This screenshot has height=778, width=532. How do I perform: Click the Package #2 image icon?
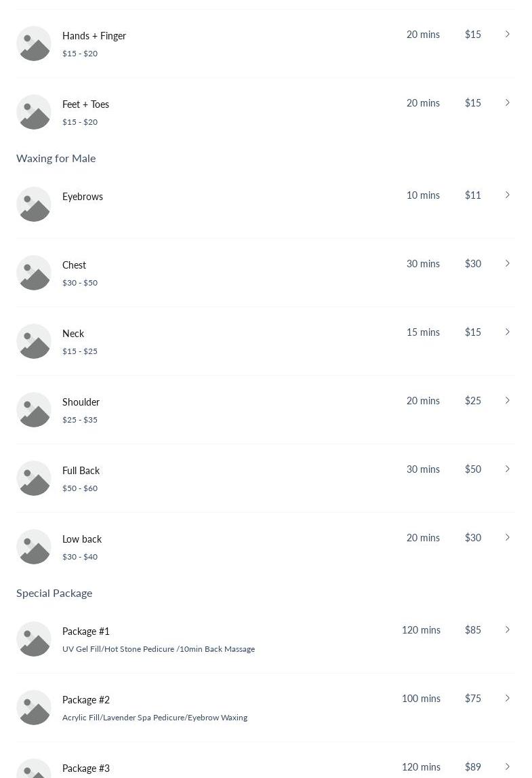click(34, 707)
